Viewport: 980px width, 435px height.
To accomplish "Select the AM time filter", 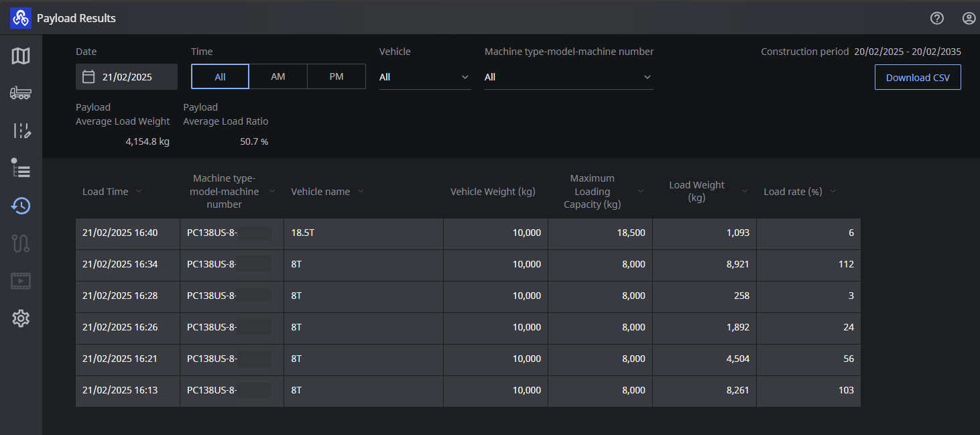I will pos(278,76).
